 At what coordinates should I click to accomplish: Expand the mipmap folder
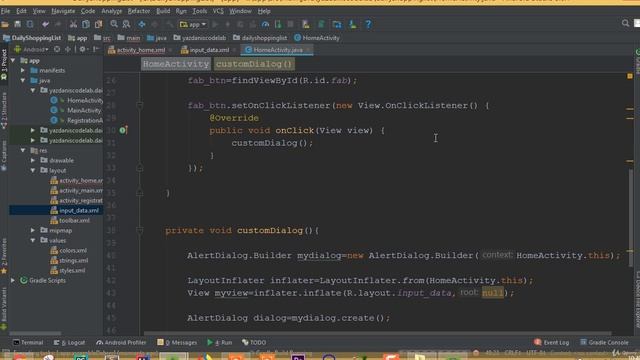(x=33, y=230)
